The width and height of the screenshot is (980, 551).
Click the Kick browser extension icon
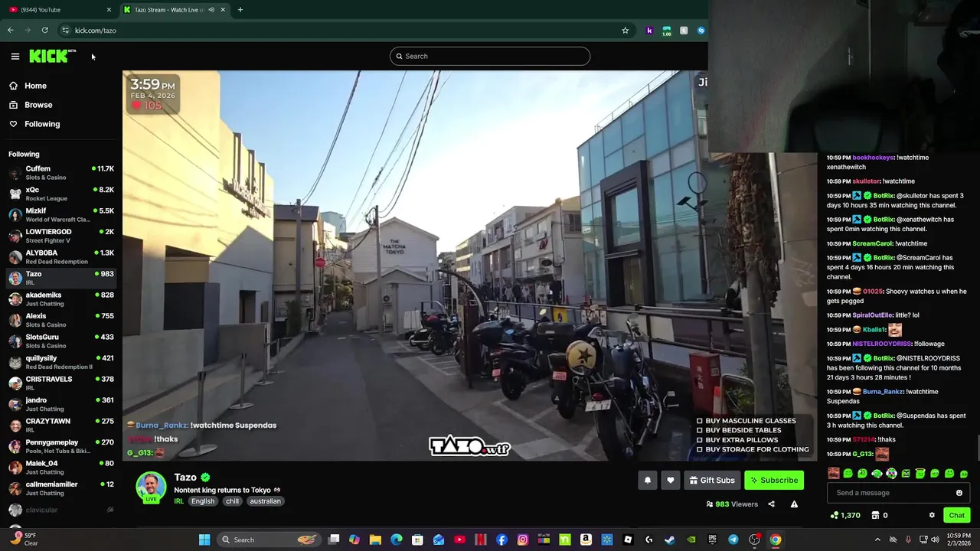[650, 31]
